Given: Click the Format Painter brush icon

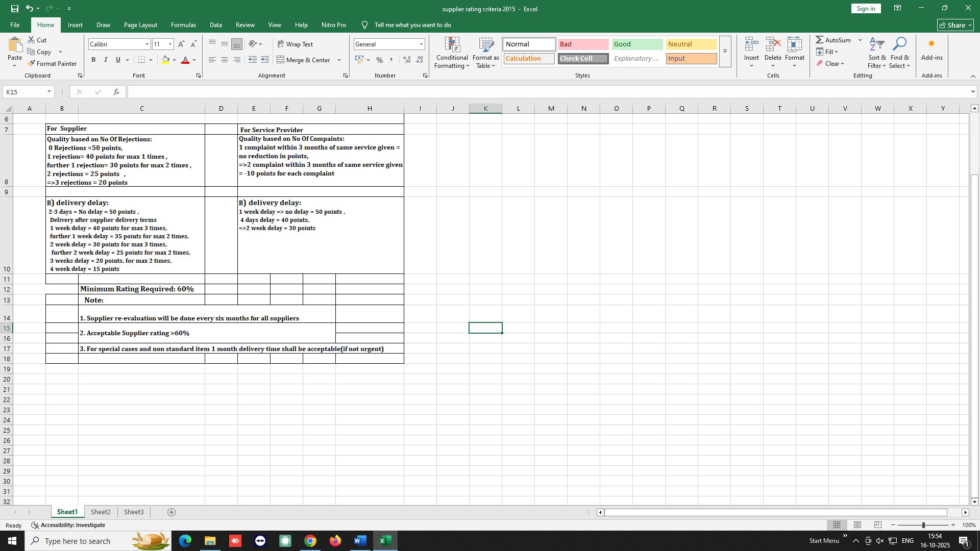Looking at the screenshot, I should pos(32,64).
